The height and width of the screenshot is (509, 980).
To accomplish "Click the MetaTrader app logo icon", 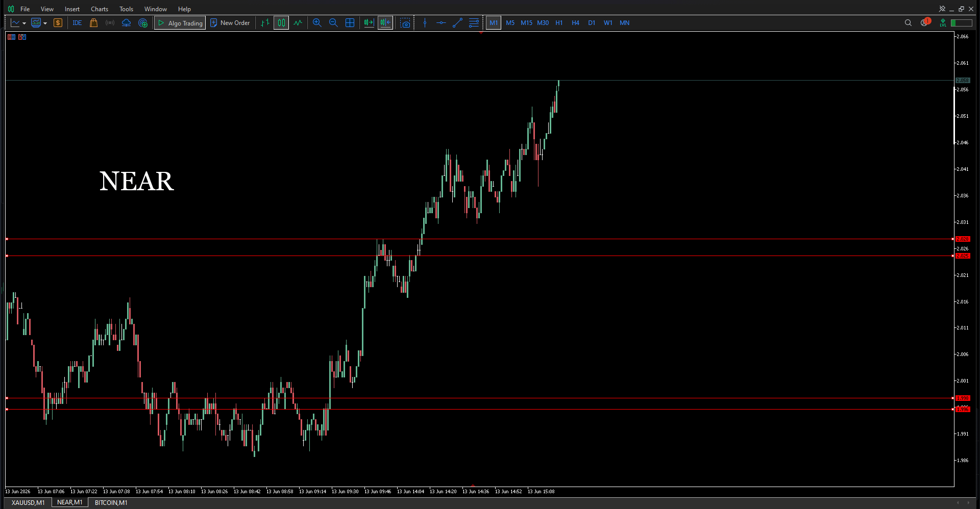I will 11,9.
